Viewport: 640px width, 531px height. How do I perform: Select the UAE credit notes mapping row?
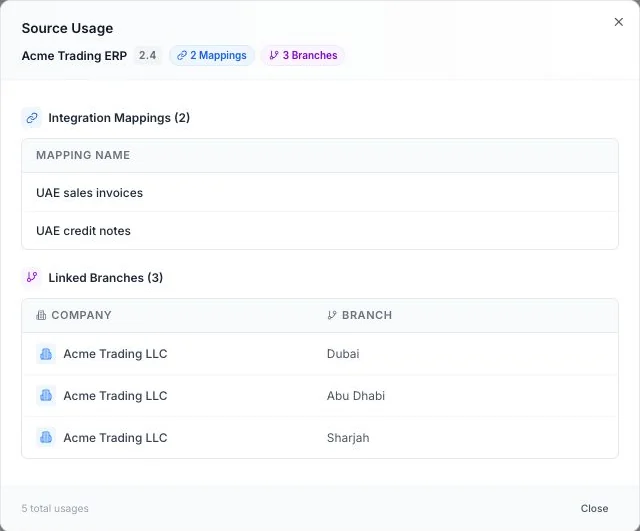point(320,231)
